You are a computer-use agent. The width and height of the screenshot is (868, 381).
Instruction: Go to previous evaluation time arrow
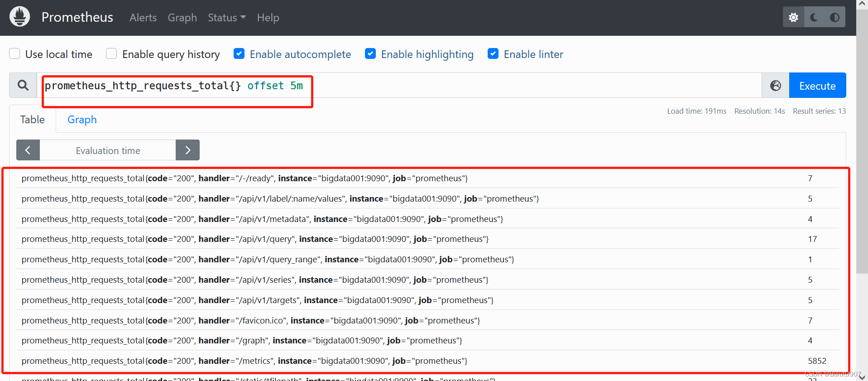coord(28,150)
